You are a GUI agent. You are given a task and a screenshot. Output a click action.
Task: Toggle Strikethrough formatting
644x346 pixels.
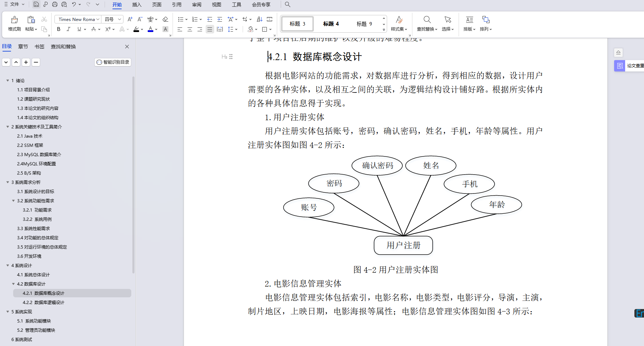pos(93,29)
